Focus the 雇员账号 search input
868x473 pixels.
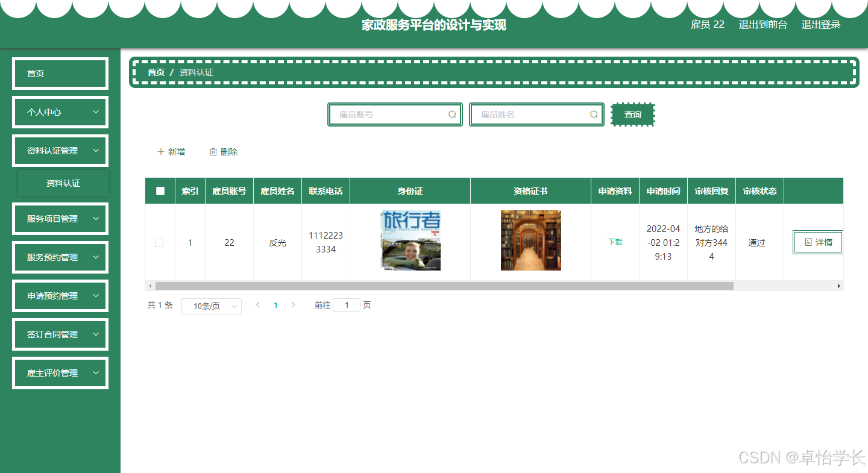pos(395,114)
